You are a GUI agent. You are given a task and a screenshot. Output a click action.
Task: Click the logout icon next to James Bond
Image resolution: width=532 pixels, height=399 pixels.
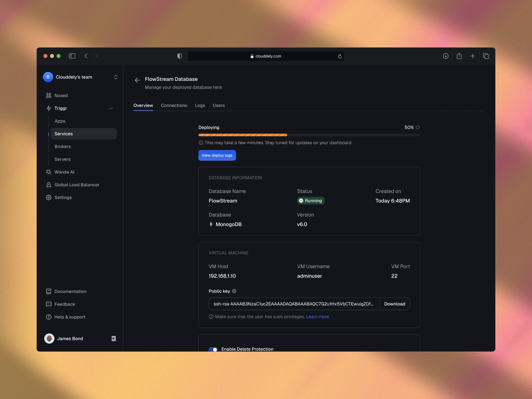[x=114, y=338]
